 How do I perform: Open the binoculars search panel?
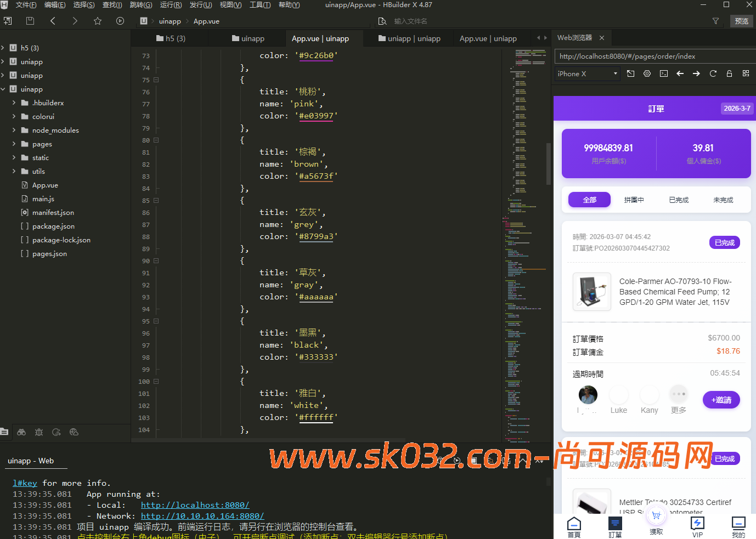pos(21,432)
